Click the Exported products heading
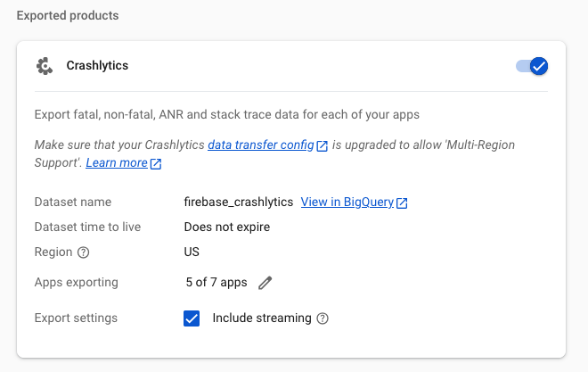The width and height of the screenshot is (588, 372). tap(68, 15)
